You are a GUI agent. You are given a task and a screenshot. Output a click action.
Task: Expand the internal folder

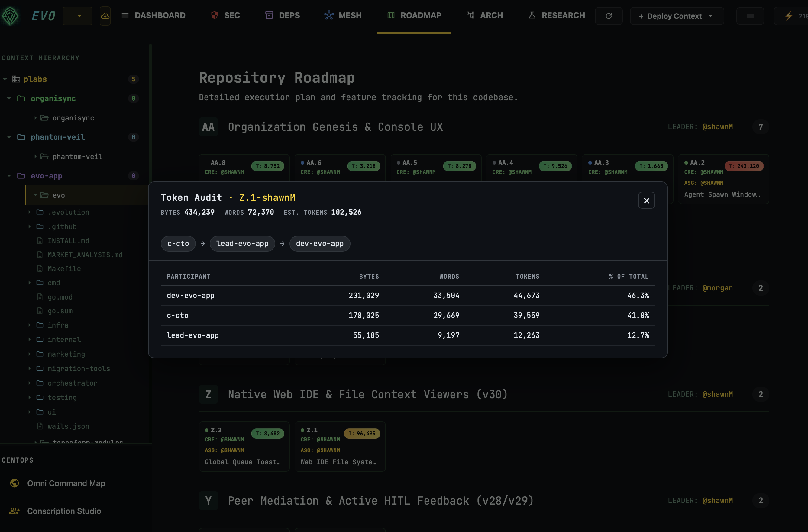click(x=30, y=340)
